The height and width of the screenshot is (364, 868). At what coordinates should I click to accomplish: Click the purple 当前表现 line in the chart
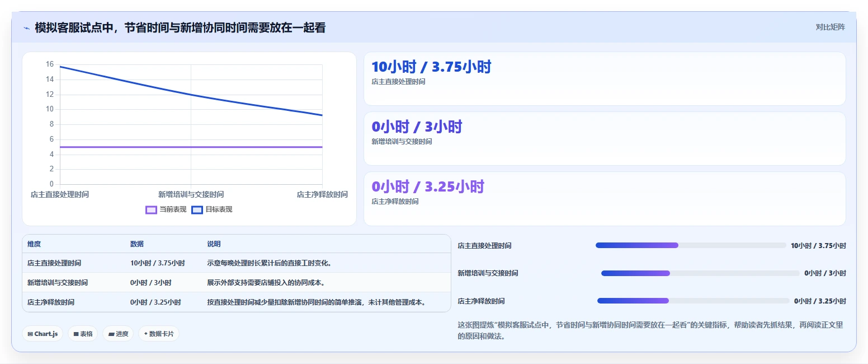[x=191, y=147]
